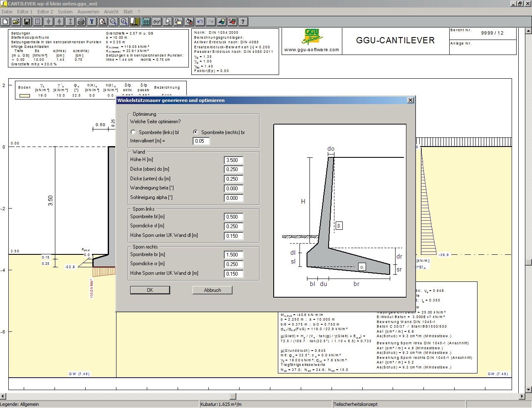
Task: Click the Sohlneigung alpha field
Action: [234, 198]
